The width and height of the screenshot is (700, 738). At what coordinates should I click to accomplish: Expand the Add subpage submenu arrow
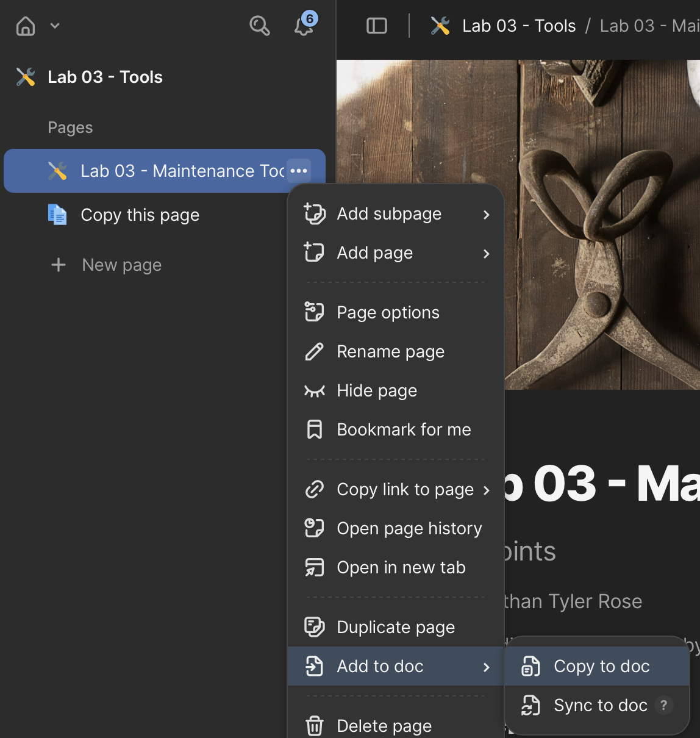[x=486, y=215]
